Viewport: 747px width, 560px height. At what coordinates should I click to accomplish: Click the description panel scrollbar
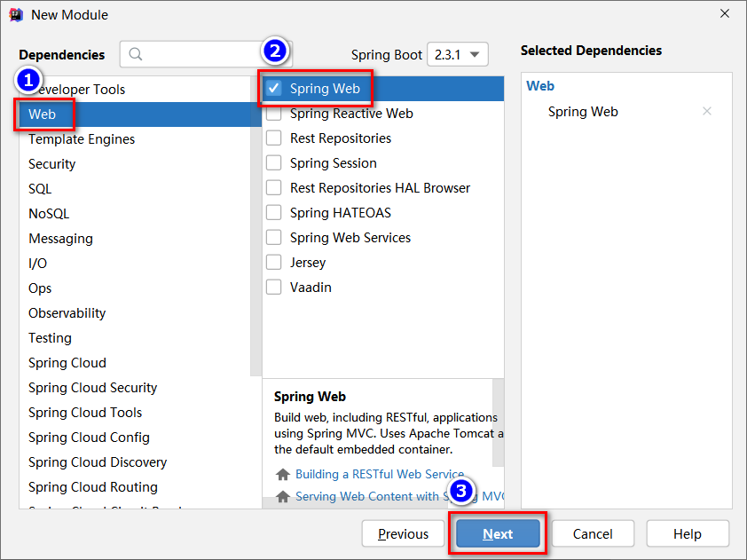pos(498,423)
